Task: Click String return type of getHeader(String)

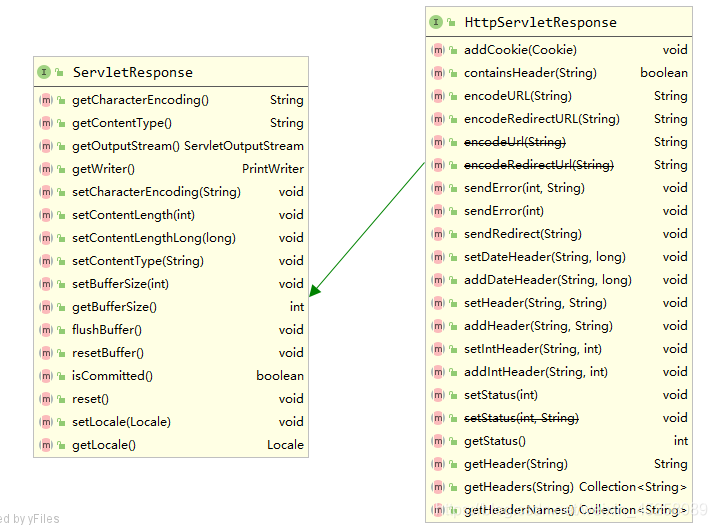Action: click(x=671, y=464)
